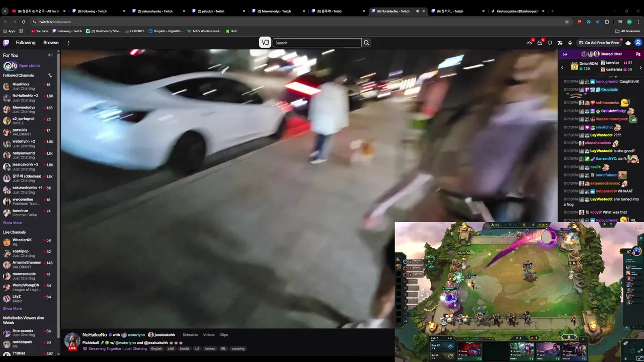Open the whispers chat bubble icon
The image size is (644, 362).
pyautogui.click(x=550, y=43)
